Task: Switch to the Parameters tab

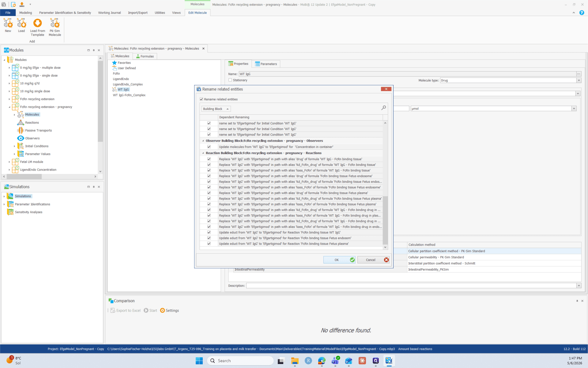Action: tap(266, 64)
